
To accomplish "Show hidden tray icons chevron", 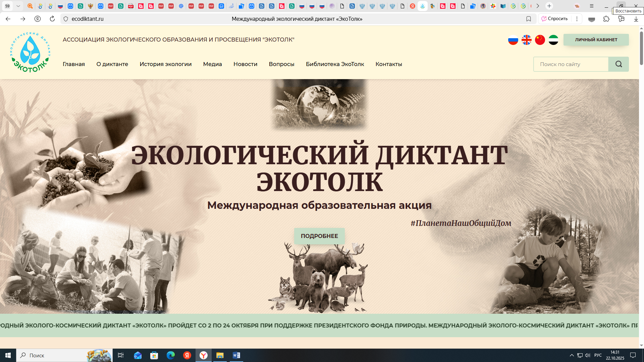I will point(572,355).
